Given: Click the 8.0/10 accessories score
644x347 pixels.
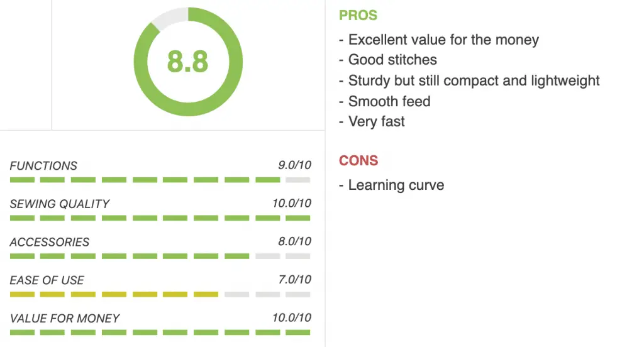Looking at the screenshot, I should click(x=294, y=241).
